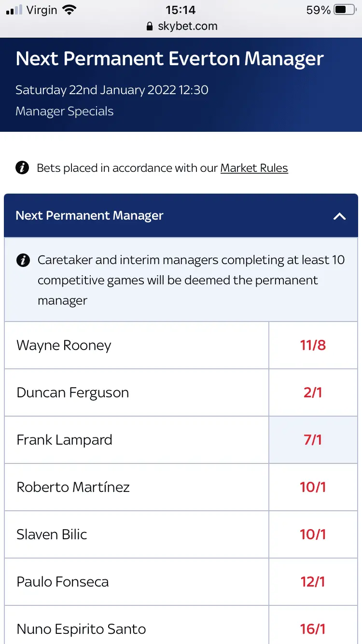Tap the padlock icon next to skybet.com
The image size is (362, 644).
[x=150, y=26]
